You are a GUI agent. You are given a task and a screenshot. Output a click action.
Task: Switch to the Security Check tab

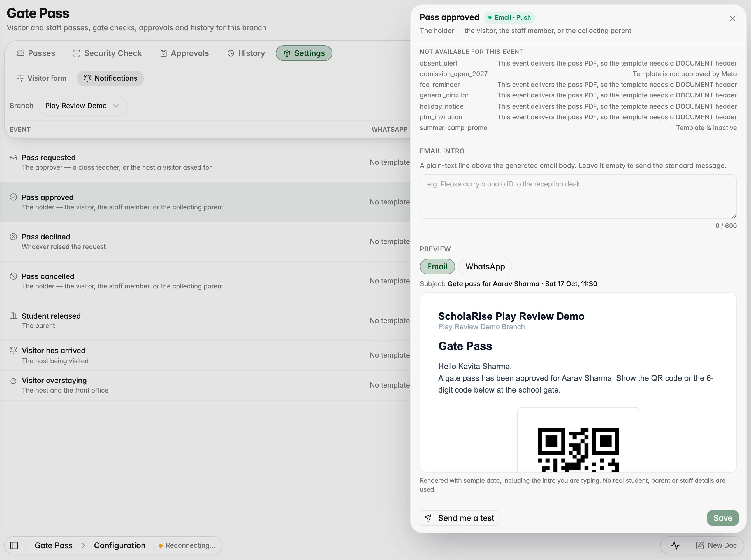[107, 53]
